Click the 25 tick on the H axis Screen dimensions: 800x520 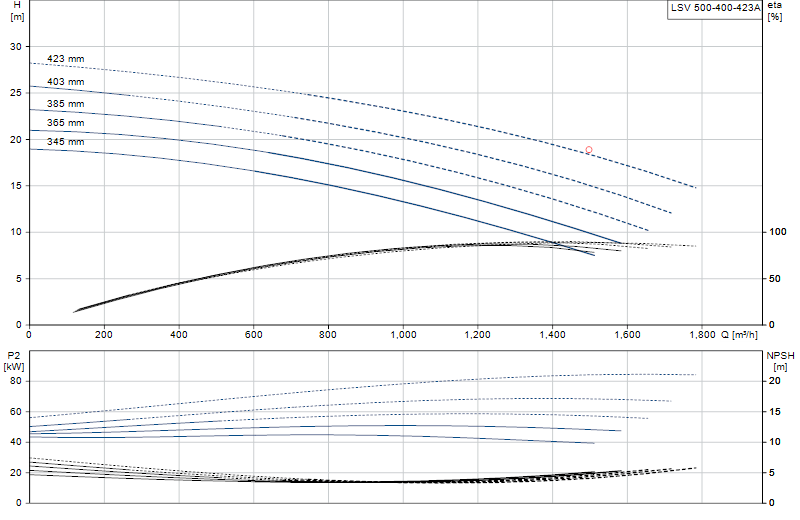click(x=16, y=93)
